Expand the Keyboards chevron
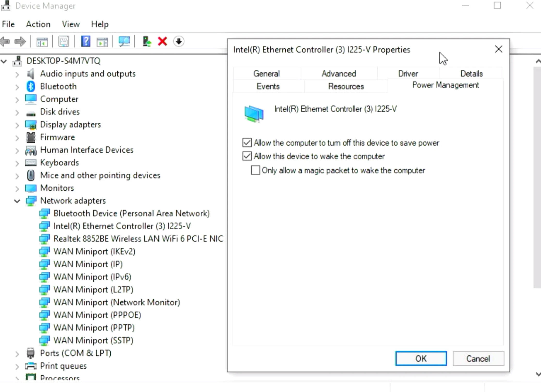The image size is (541, 392). pyautogui.click(x=17, y=163)
